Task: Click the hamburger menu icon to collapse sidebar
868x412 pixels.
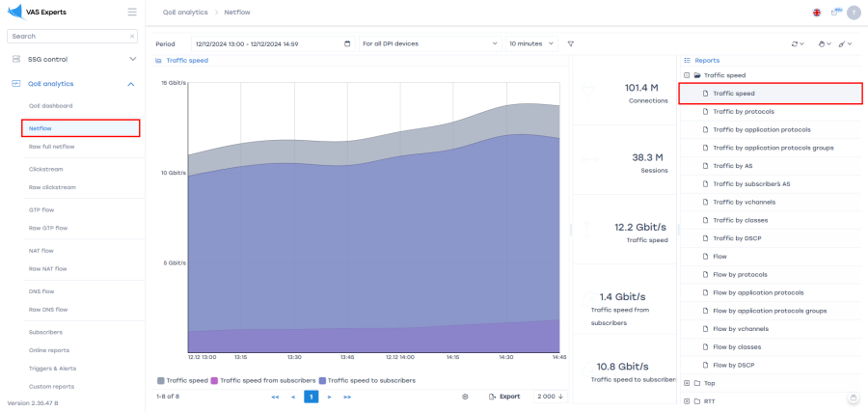Action: coord(132,12)
